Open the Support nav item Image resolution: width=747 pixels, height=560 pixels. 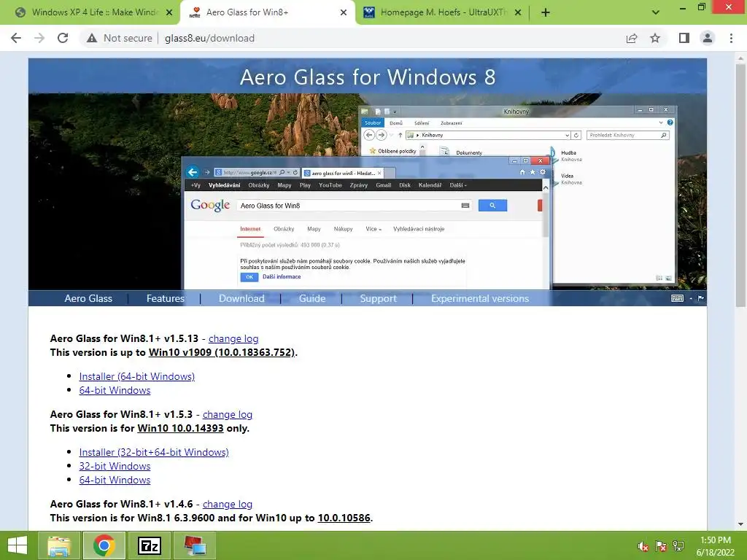pyautogui.click(x=379, y=298)
